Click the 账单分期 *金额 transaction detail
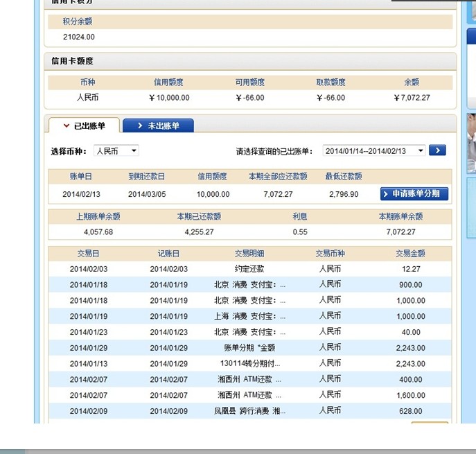The image size is (476, 454). pyautogui.click(x=249, y=347)
